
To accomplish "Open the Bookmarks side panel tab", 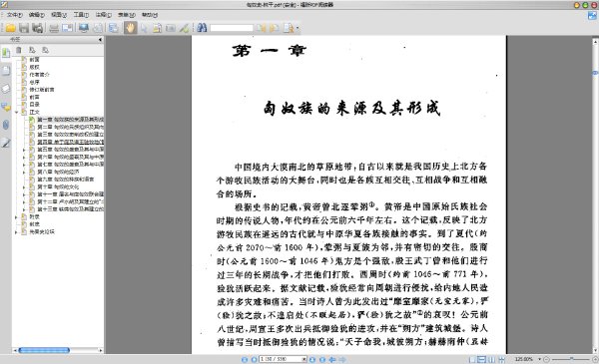I will [x=6, y=53].
